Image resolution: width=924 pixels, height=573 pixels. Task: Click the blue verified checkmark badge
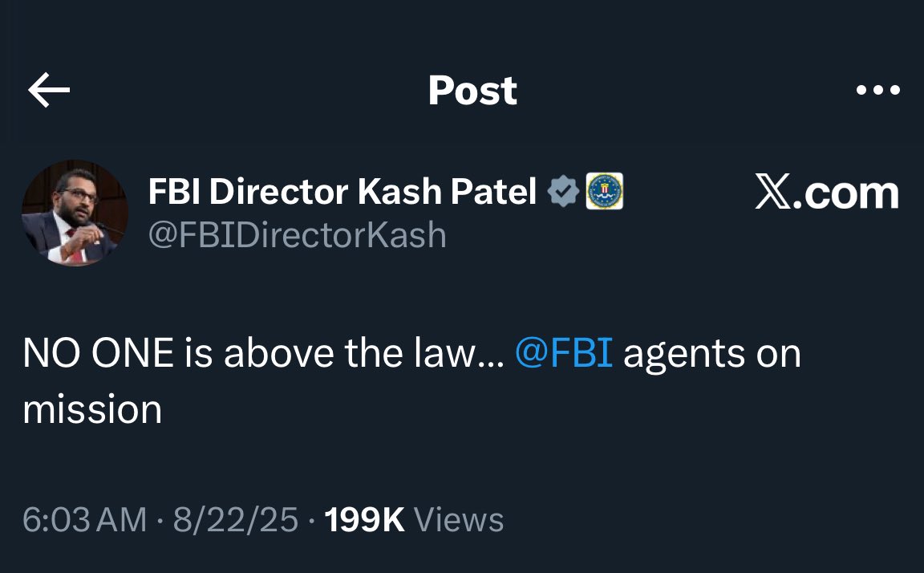(x=563, y=192)
